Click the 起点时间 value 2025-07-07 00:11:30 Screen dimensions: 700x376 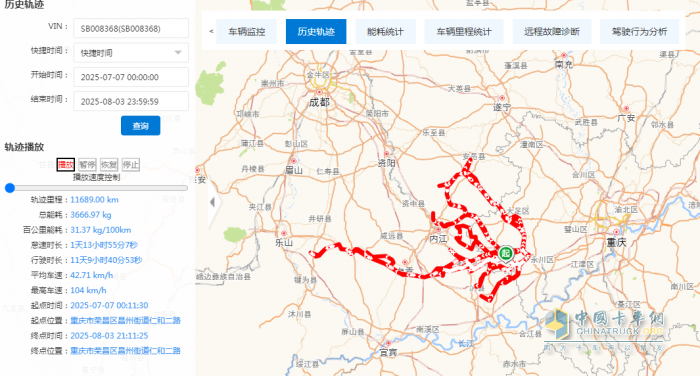[x=109, y=305]
